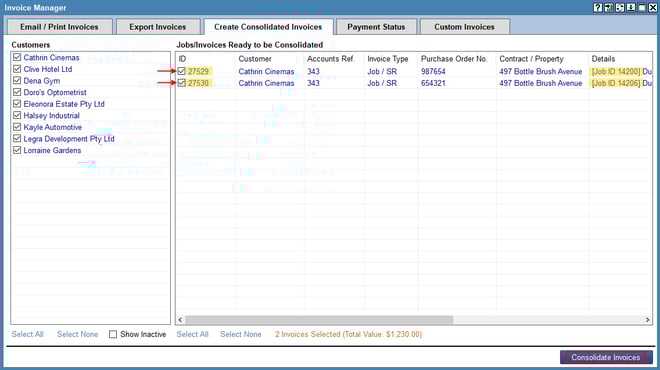Open the Export Invoices tab
Viewport: 660px width, 370px height.
pyautogui.click(x=158, y=27)
